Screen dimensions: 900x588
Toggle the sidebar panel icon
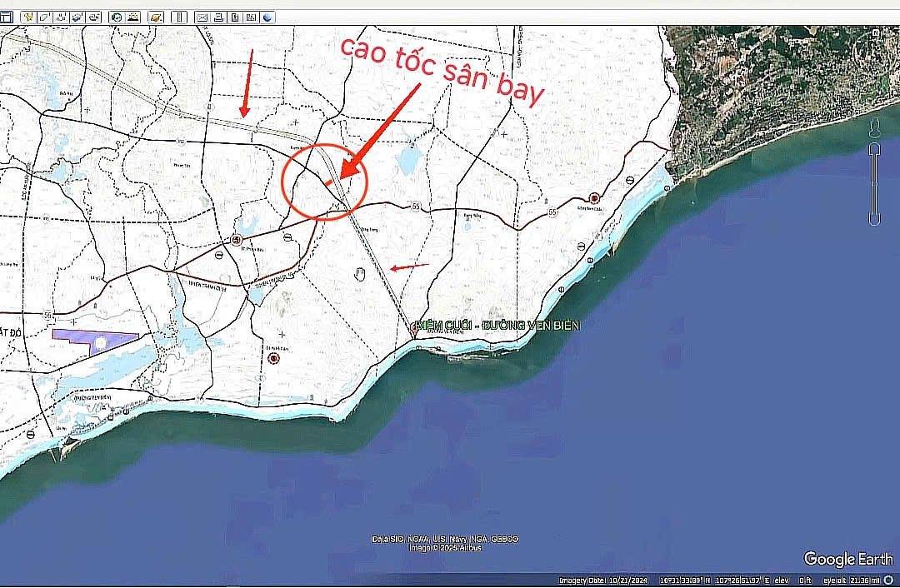click(5, 17)
